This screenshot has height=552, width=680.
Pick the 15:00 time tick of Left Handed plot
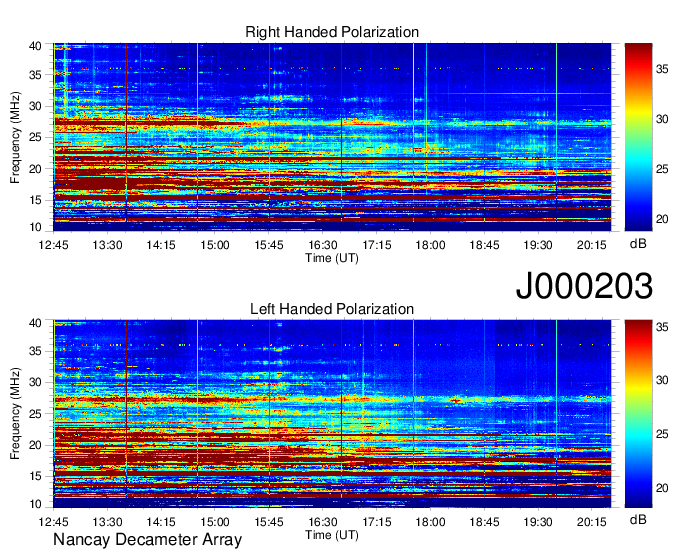215,522
